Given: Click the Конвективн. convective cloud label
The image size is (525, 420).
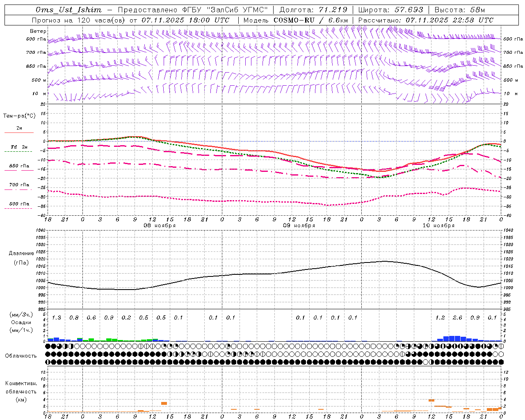Looking at the screenshot, I should [x=21, y=383].
